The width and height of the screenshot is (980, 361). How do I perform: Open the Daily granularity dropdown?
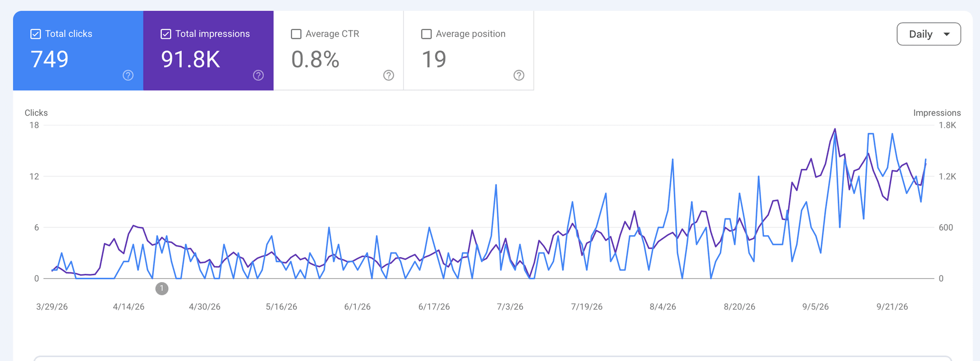(x=929, y=34)
